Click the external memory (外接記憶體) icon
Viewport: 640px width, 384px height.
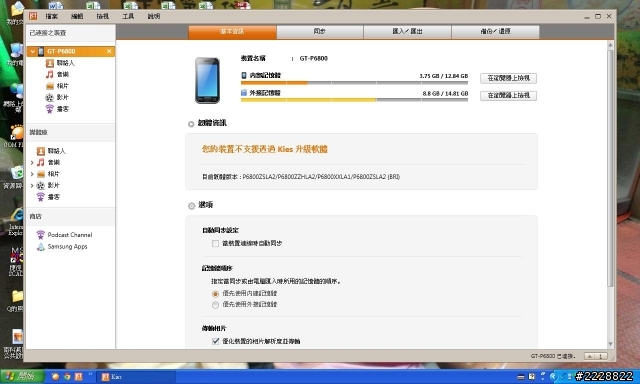(244, 93)
